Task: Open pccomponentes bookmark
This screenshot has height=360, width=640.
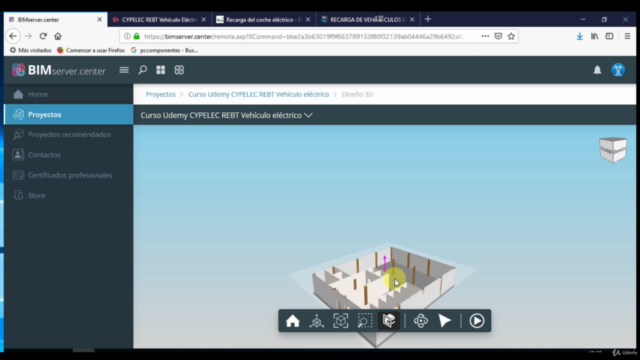Action: (x=164, y=50)
